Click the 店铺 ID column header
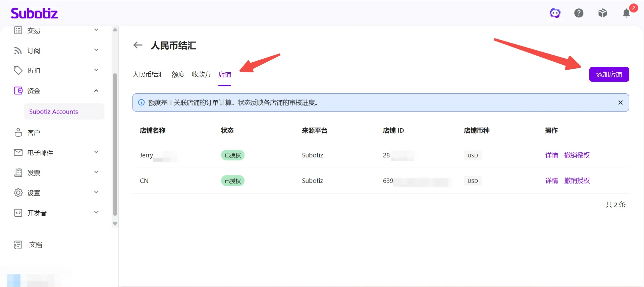This screenshot has width=644, height=287. coord(393,131)
